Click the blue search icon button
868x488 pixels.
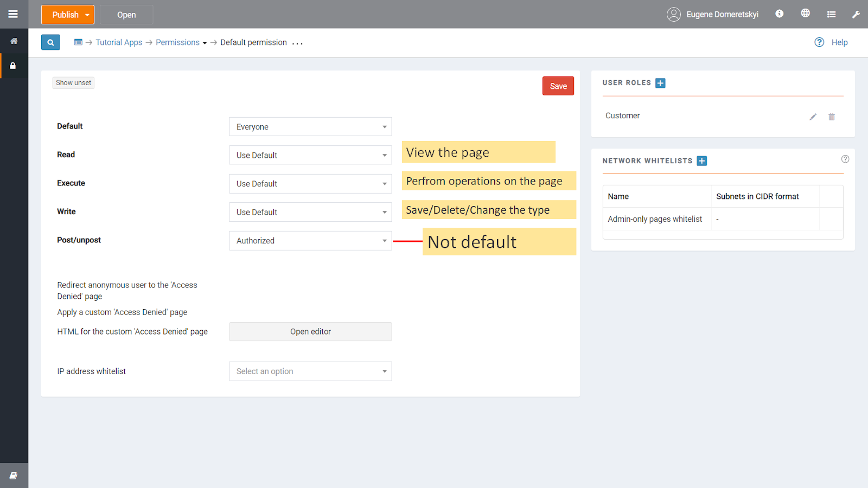tap(50, 42)
